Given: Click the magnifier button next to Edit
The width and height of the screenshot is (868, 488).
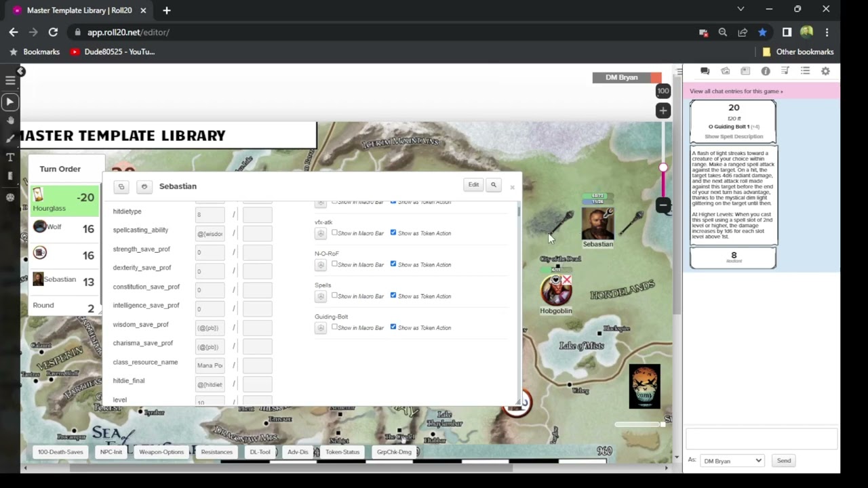Looking at the screenshot, I should pyautogui.click(x=494, y=184).
